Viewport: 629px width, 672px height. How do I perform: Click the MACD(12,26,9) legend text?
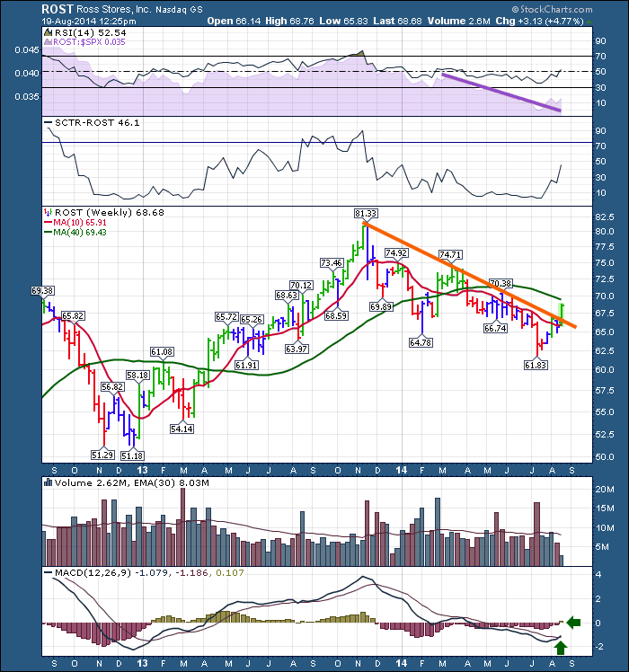pyautogui.click(x=93, y=572)
